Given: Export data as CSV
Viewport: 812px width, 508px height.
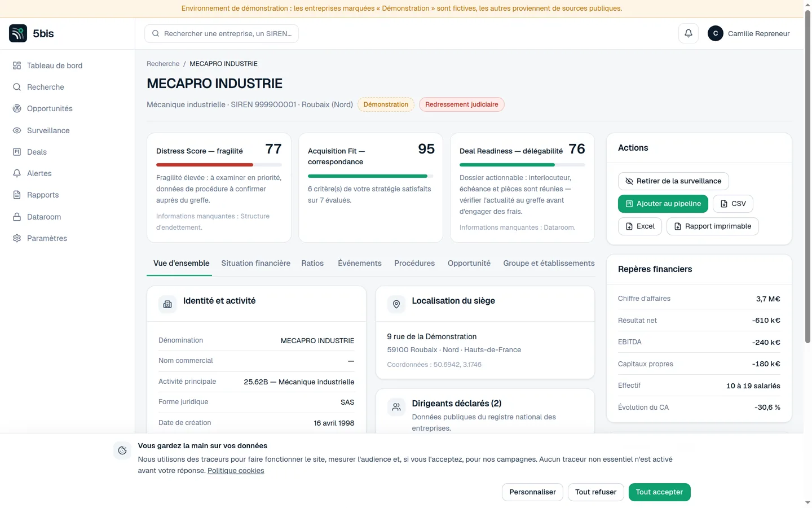Looking at the screenshot, I should (733, 204).
